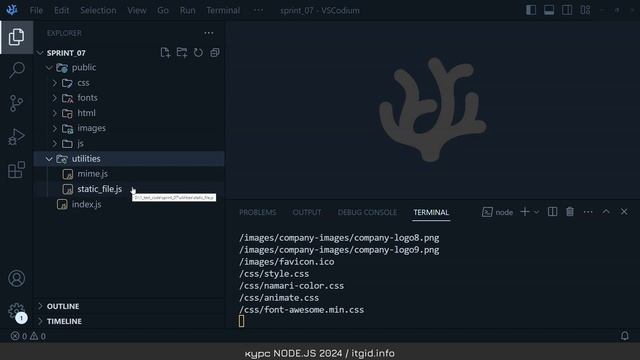Click terminal line /css/animate.css

tap(279, 298)
